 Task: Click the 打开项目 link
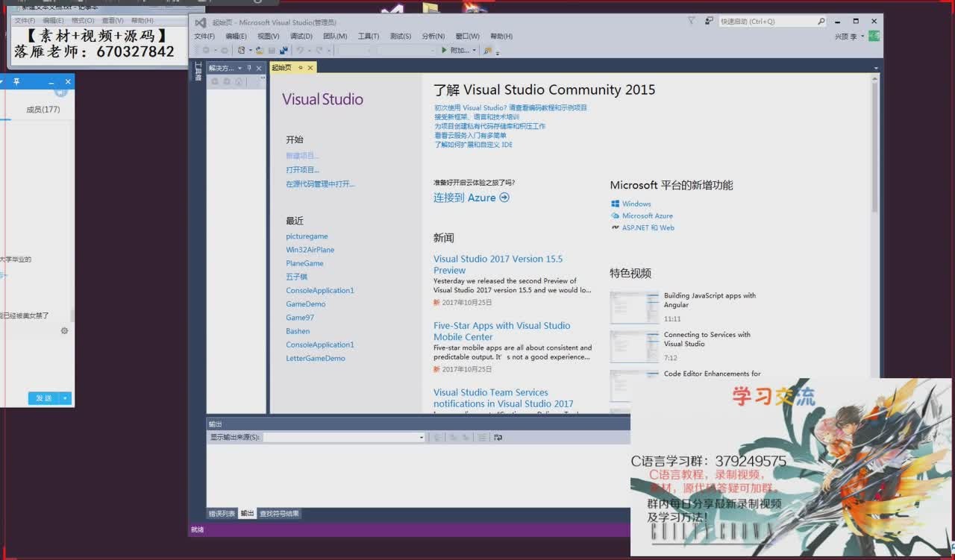[302, 170]
